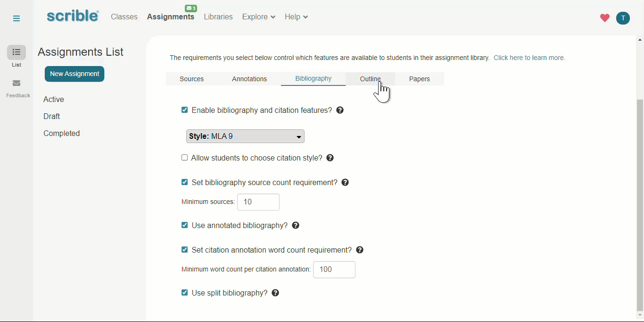The image size is (644, 322).
Task: Open the Help dropdown
Action: click(296, 17)
